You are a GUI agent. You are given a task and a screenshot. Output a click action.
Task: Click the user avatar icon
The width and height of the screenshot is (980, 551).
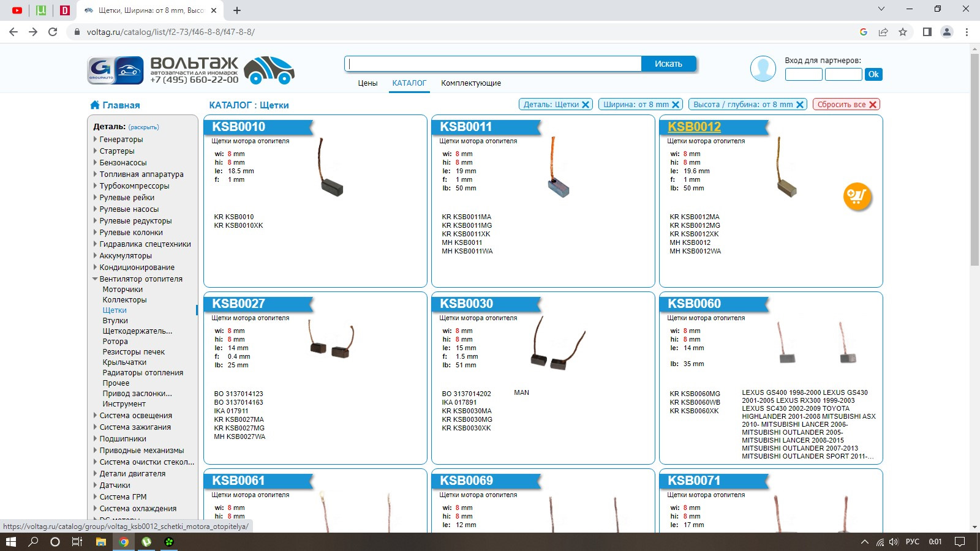pos(763,69)
